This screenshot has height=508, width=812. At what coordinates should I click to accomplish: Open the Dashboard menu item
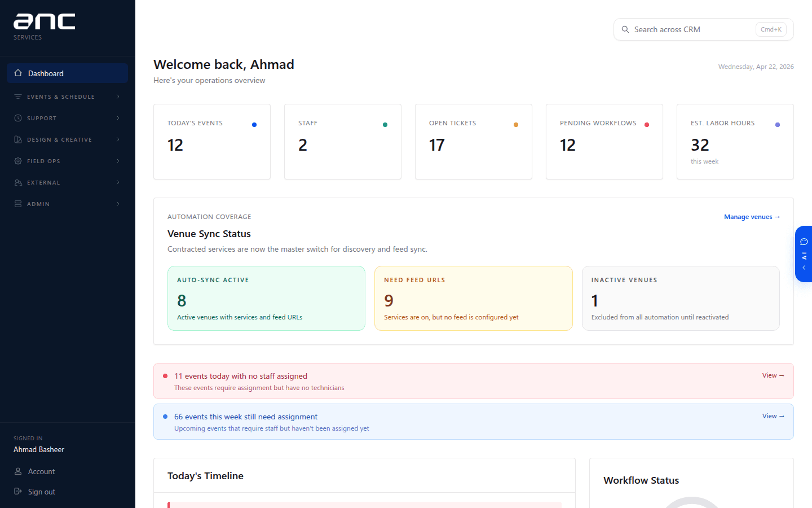pos(68,73)
